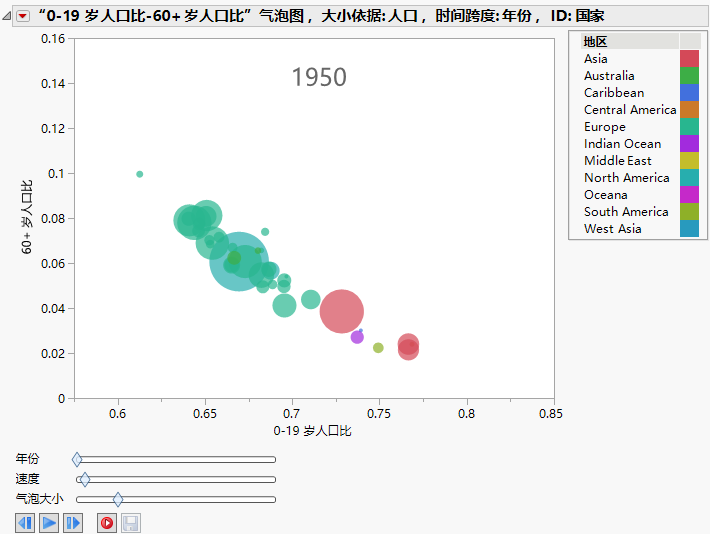Click the 速度 slider label
The height and width of the screenshot is (534, 710).
click(27, 479)
